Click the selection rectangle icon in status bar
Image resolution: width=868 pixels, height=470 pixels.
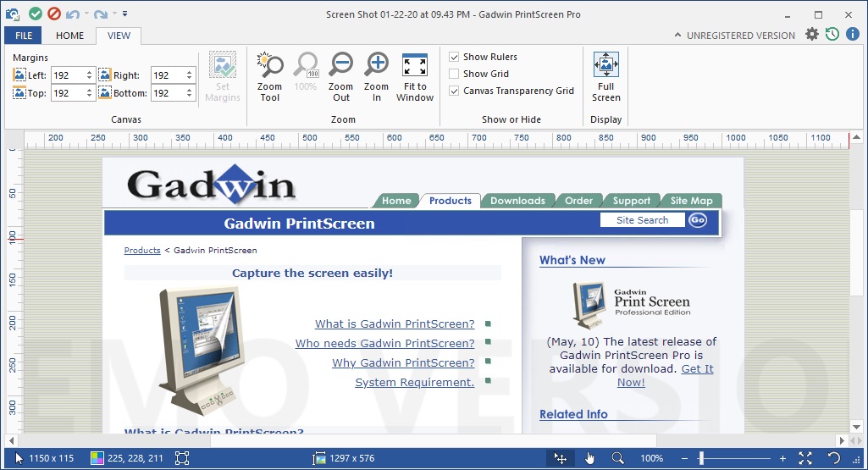182,458
